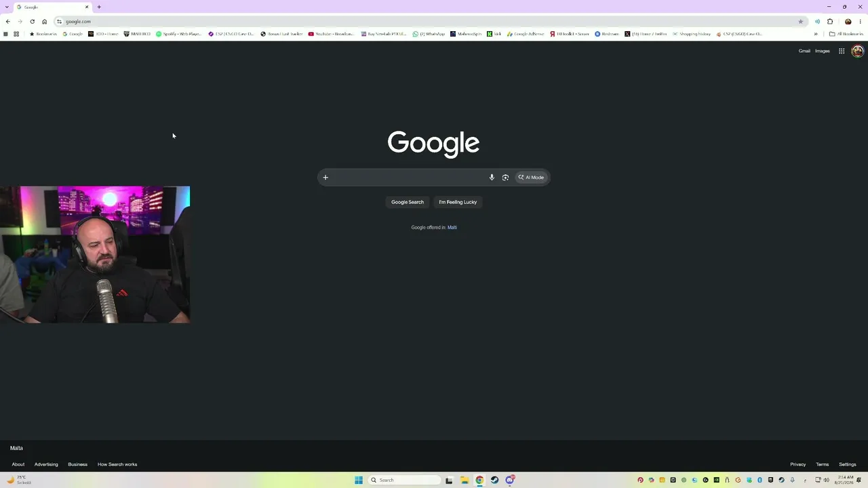
Task: Open the Google AdSense bookmark
Action: 526,34
